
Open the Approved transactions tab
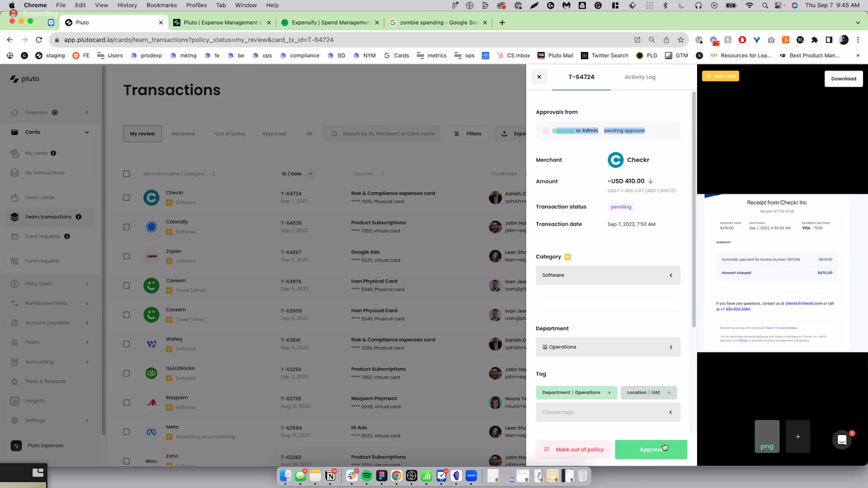point(274,133)
